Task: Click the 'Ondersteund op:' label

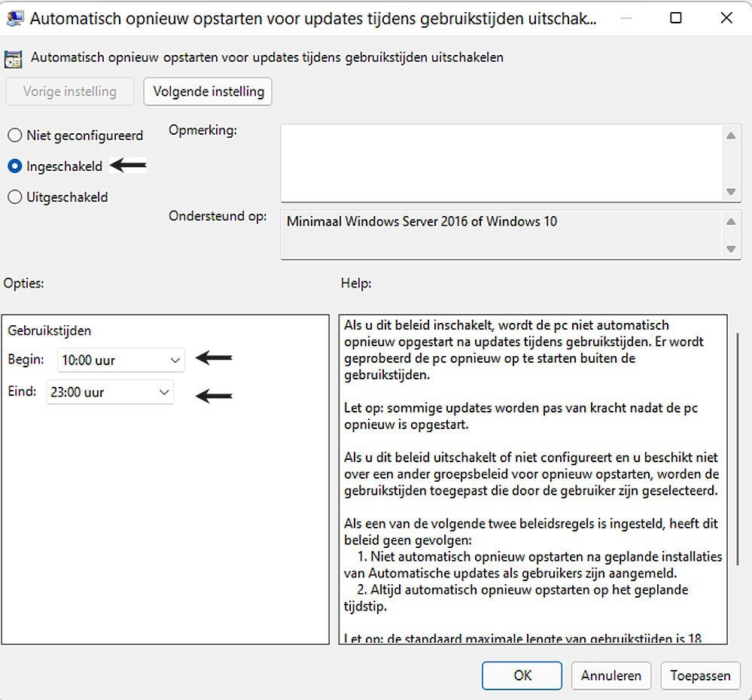Action: point(218,216)
